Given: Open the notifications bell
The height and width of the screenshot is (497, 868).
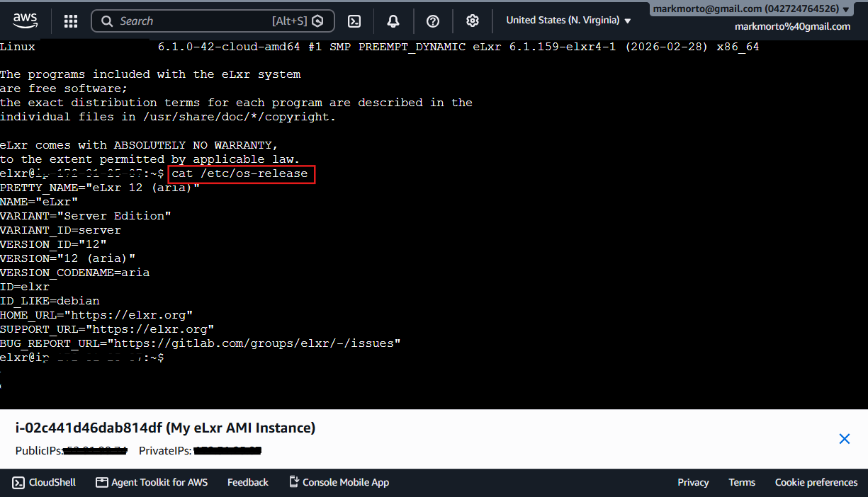Looking at the screenshot, I should click(393, 21).
